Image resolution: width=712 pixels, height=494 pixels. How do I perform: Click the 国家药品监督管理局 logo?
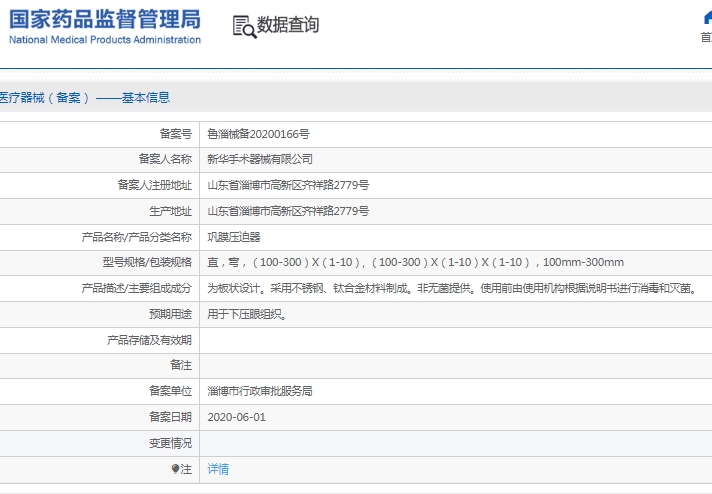click(105, 26)
